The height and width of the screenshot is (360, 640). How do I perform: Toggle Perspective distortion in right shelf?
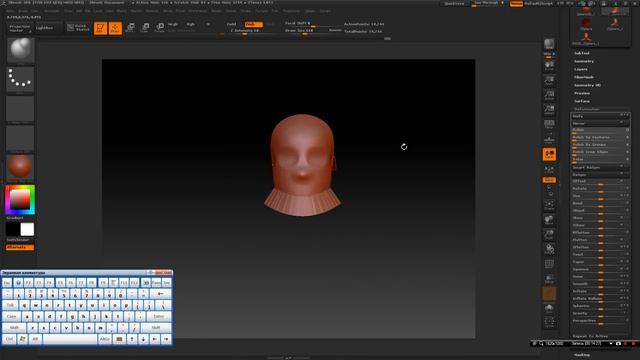[x=549, y=124]
